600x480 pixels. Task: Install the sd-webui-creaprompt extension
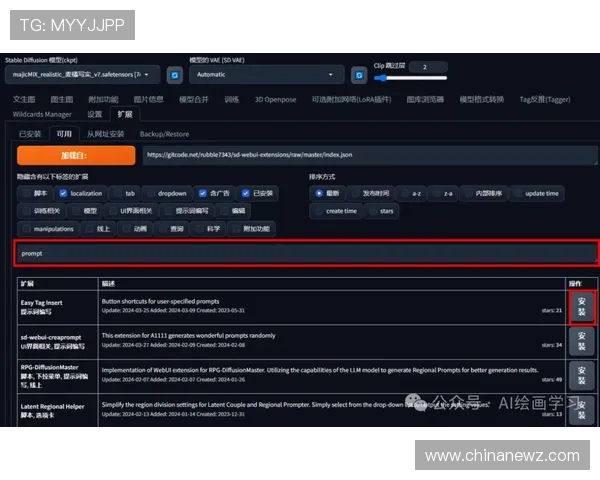click(x=583, y=340)
